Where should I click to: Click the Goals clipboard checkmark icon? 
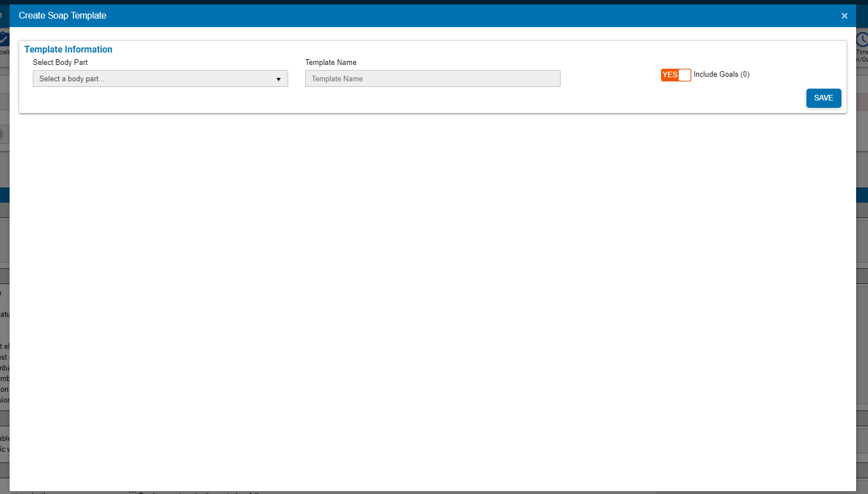tap(4, 39)
